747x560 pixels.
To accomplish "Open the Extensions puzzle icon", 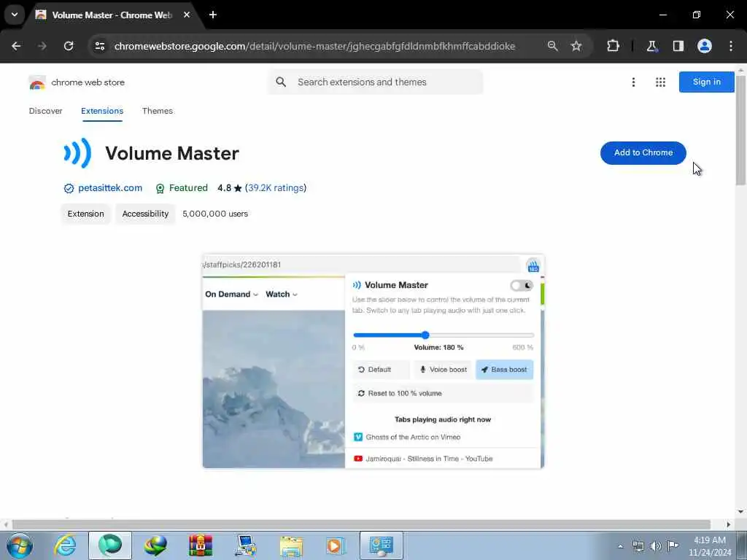I will point(613,46).
